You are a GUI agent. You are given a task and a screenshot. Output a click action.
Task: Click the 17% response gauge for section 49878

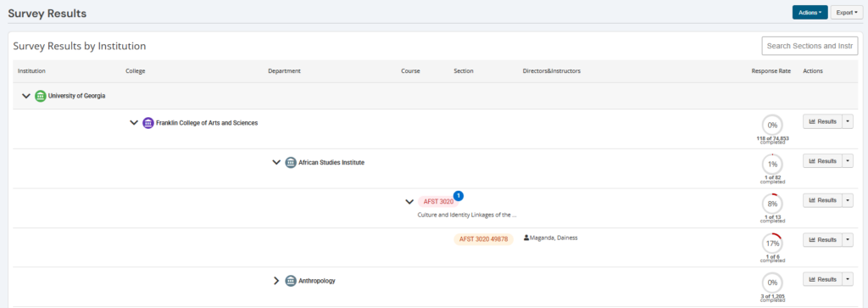772,244
